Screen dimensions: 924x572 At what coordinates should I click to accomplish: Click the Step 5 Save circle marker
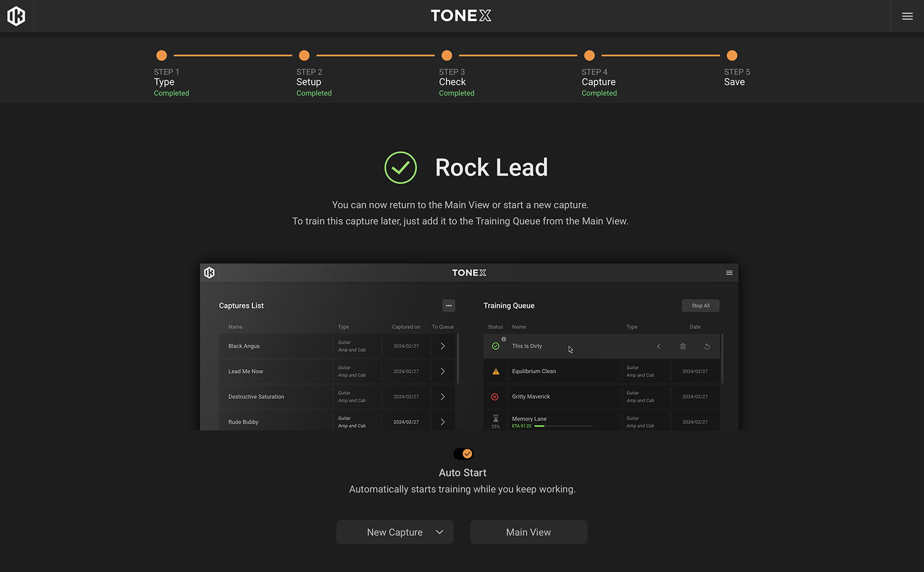(x=732, y=56)
